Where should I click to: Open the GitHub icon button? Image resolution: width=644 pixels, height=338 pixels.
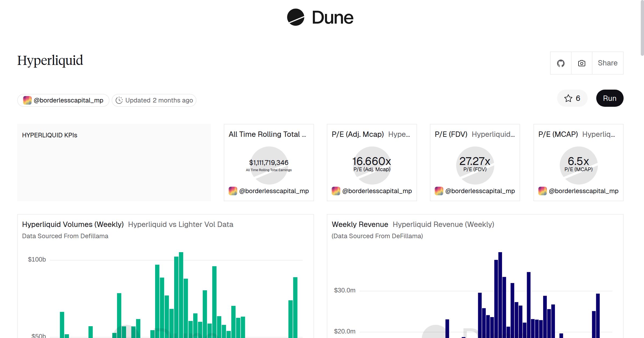point(561,63)
